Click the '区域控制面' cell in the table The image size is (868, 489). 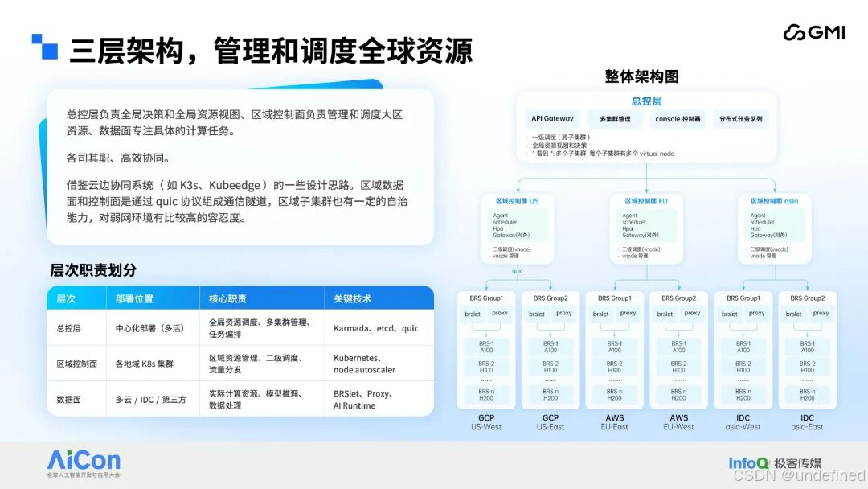(x=77, y=364)
